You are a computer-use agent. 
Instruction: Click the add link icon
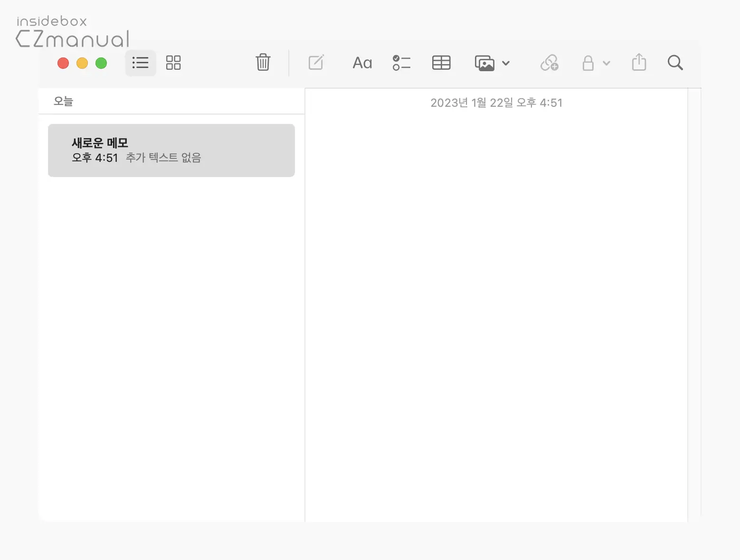tap(549, 63)
